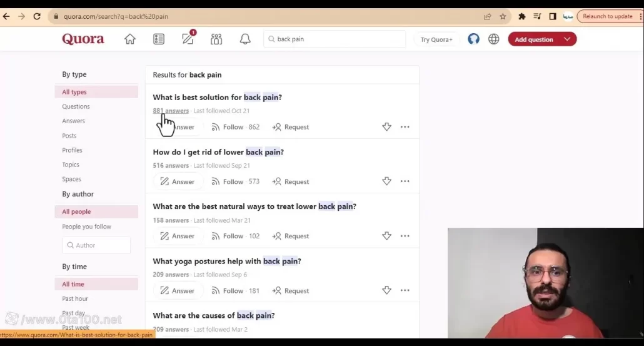Click the Author filter input field
This screenshot has height=346, width=644.
(x=100, y=245)
